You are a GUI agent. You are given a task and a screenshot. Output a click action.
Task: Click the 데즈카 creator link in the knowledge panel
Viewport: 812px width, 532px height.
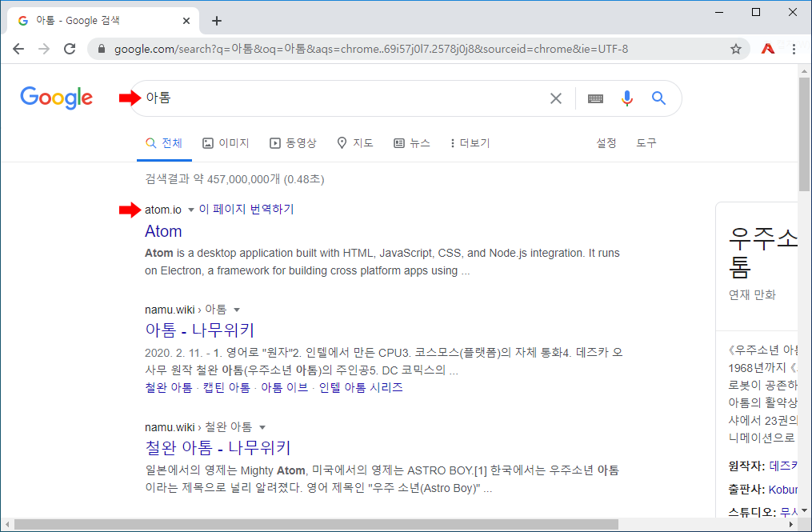783,466
